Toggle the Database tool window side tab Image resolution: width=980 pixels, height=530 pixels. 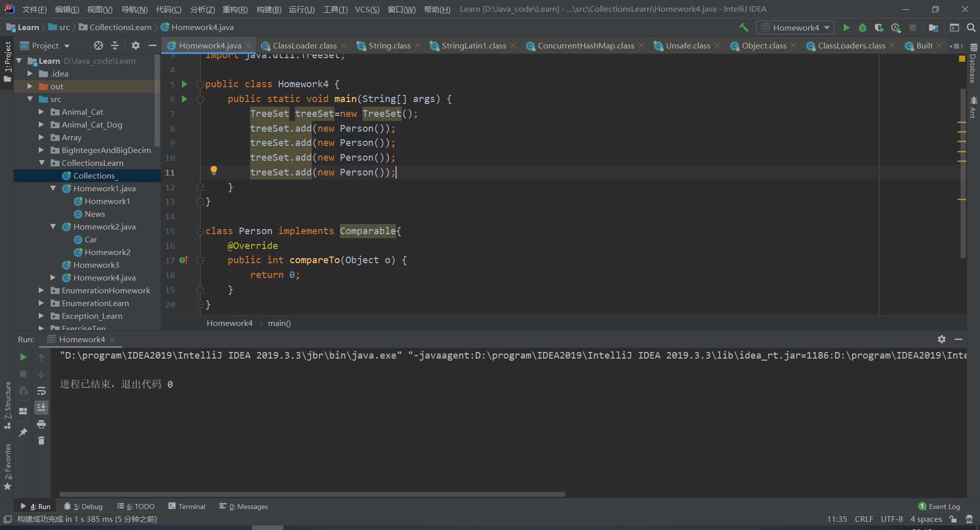973,64
